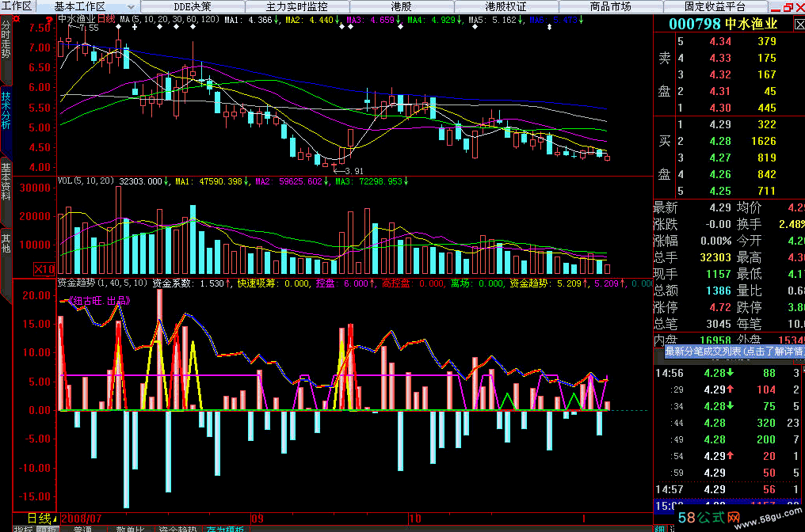
Task: Click the red gear settings icon
Action: (x=17, y=19)
